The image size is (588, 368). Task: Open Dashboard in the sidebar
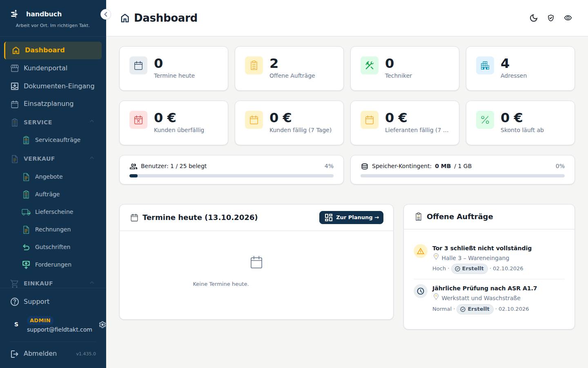point(53,50)
